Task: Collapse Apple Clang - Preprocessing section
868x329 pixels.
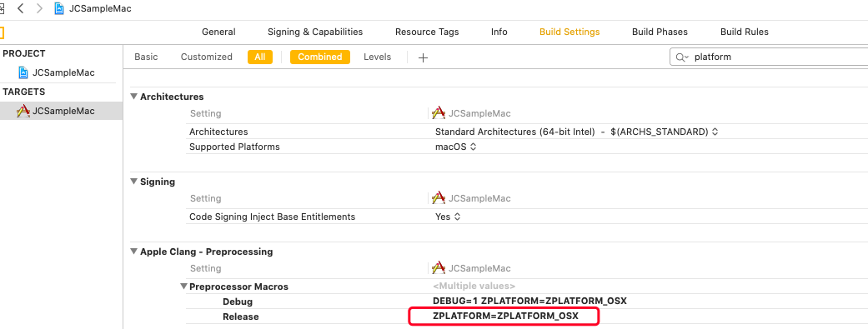Action: pyautogui.click(x=133, y=252)
